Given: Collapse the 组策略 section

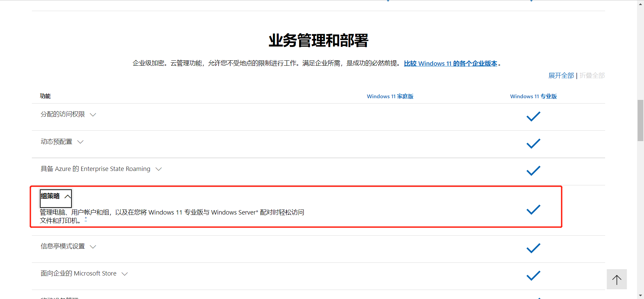Looking at the screenshot, I should (x=56, y=198).
